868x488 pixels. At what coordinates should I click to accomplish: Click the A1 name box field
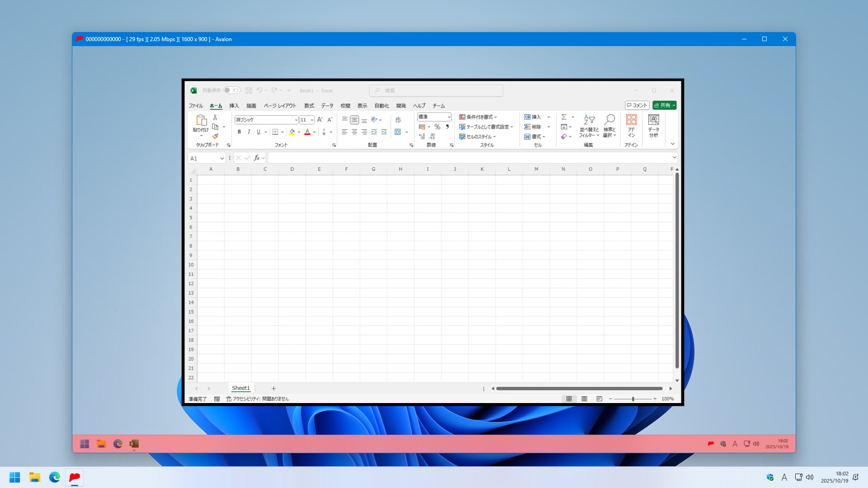(x=203, y=158)
